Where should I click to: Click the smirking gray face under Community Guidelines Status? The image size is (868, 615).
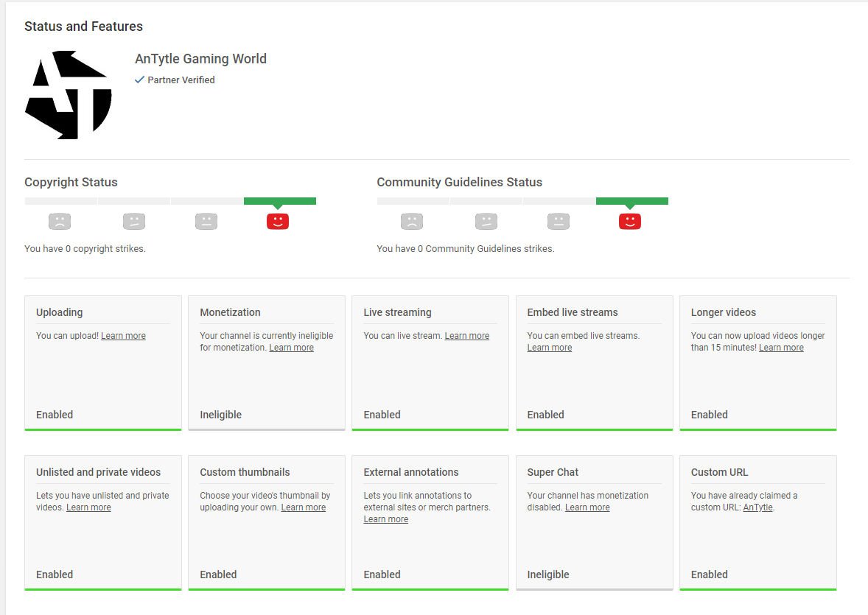(486, 222)
